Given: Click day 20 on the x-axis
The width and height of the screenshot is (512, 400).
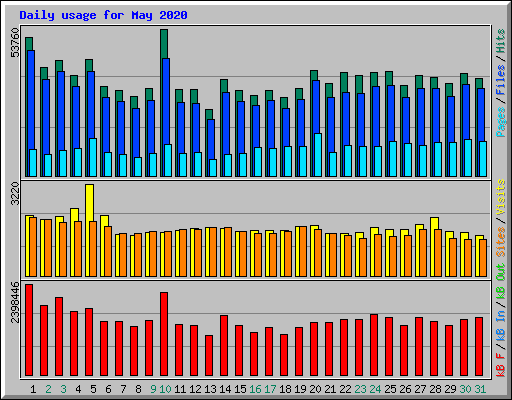Looking at the screenshot, I should point(315,389).
